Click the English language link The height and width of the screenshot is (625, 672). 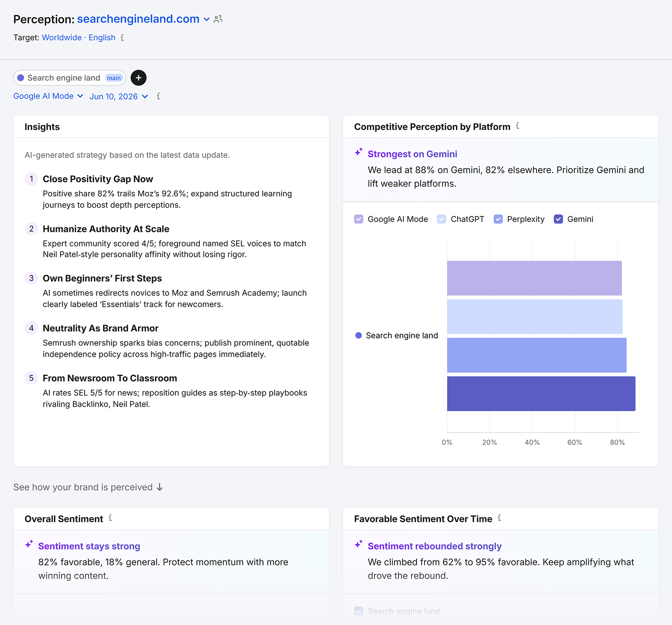102,38
